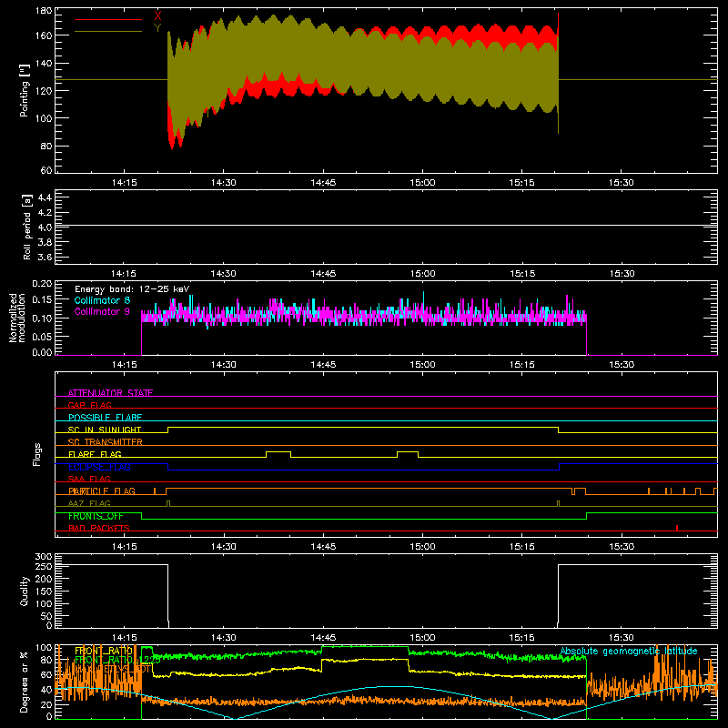Click 15:15 time label under Flags plot
The width and height of the screenshot is (728, 728).
pos(521,547)
